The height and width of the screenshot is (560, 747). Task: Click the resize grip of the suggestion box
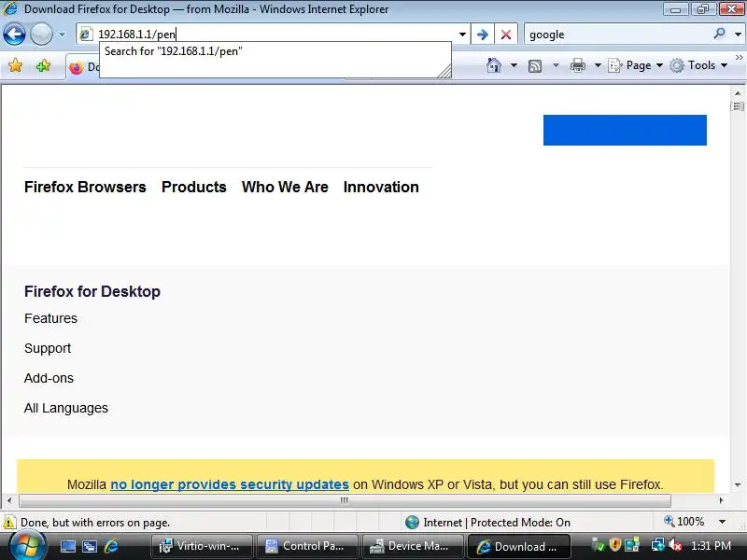tap(445, 72)
